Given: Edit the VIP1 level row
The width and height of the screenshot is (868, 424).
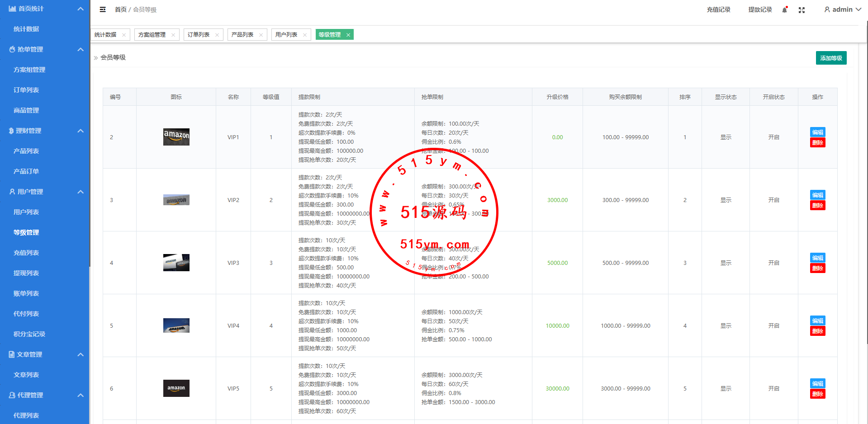Looking at the screenshot, I should 817,132.
